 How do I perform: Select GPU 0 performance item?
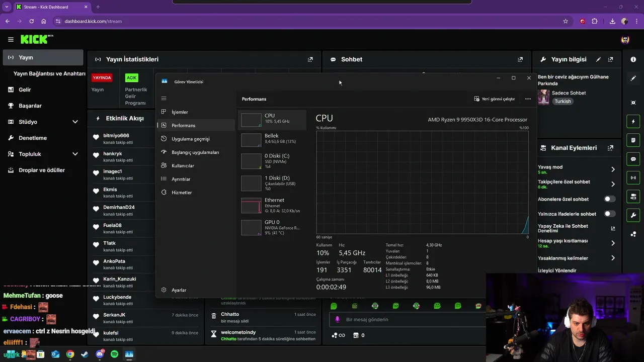[272, 227]
